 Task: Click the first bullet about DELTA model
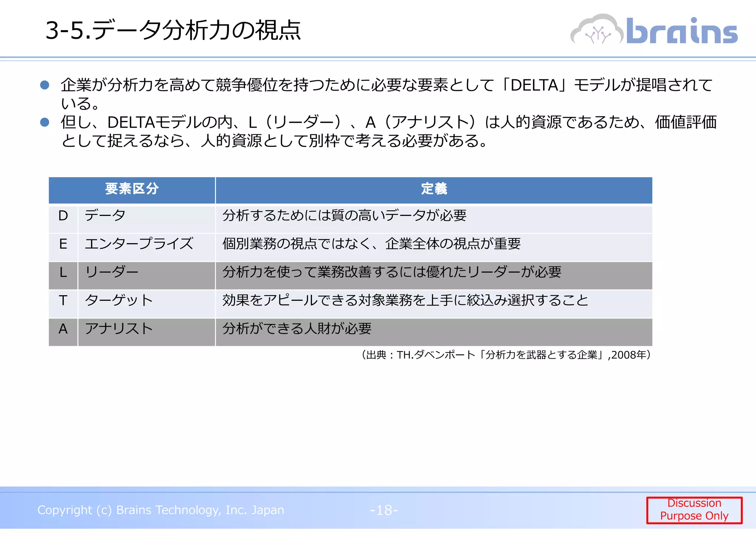[x=386, y=94]
